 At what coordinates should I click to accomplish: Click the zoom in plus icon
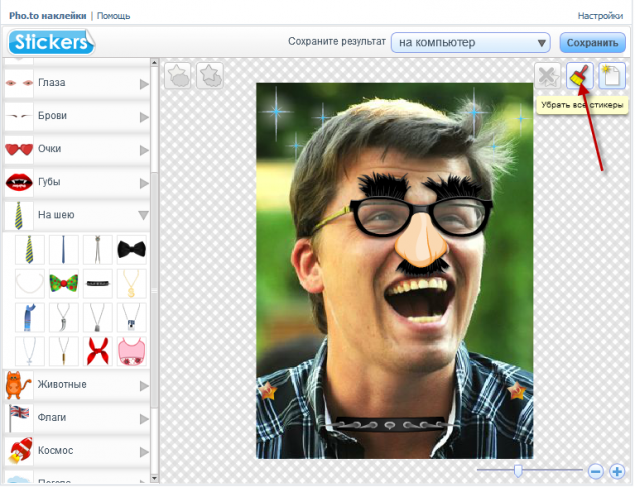pyautogui.click(x=617, y=472)
